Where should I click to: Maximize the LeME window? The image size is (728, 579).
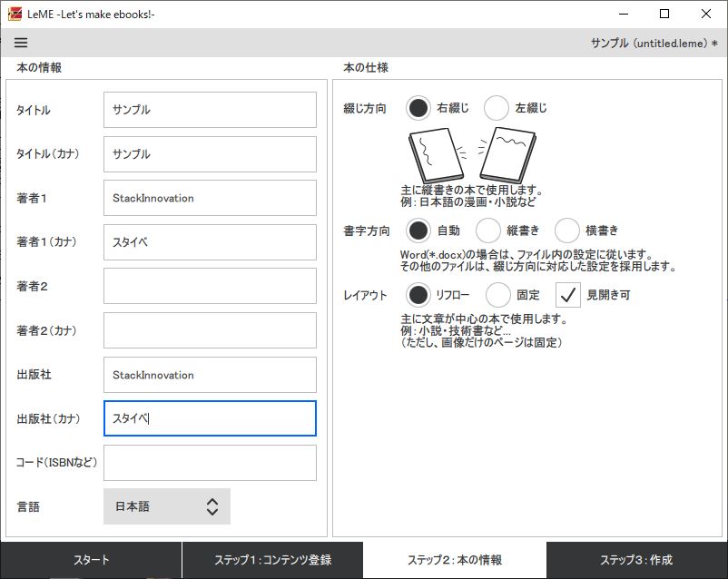[x=664, y=14]
